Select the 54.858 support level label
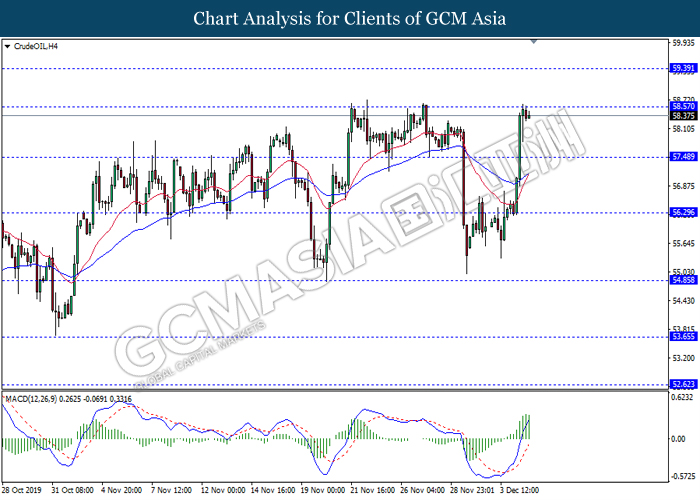 coord(683,280)
